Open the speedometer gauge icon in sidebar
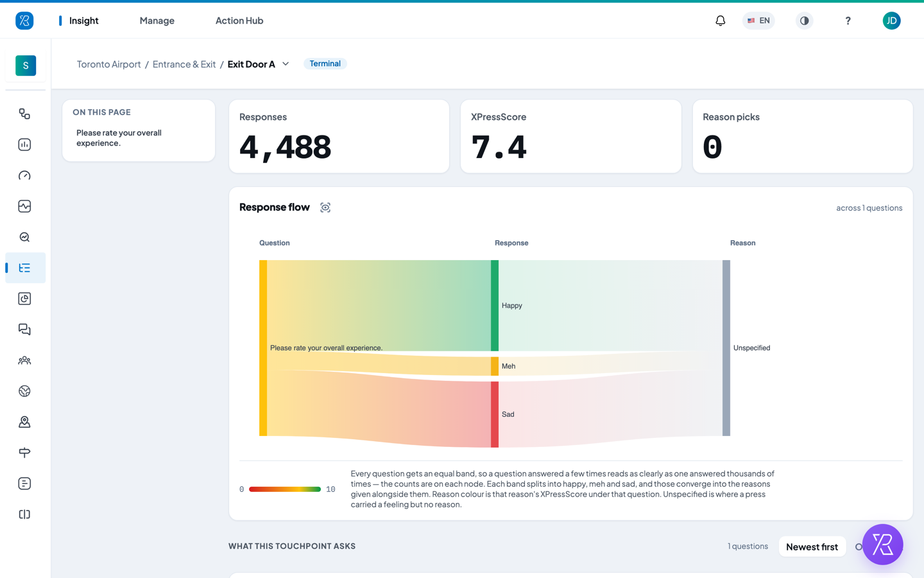The image size is (924, 578). coord(24,175)
